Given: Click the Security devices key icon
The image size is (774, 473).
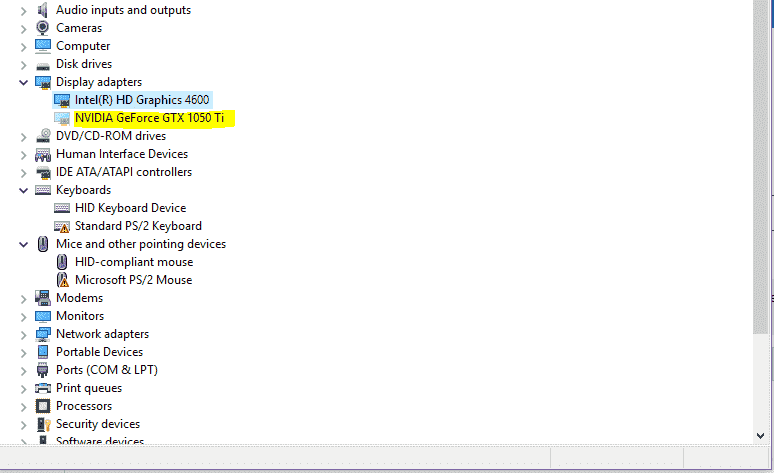Looking at the screenshot, I should point(43,424).
